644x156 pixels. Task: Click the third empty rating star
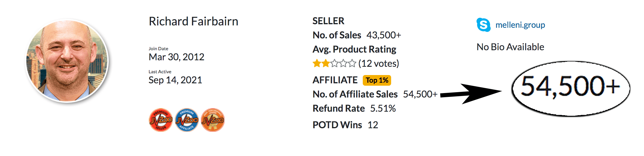tap(334, 63)
